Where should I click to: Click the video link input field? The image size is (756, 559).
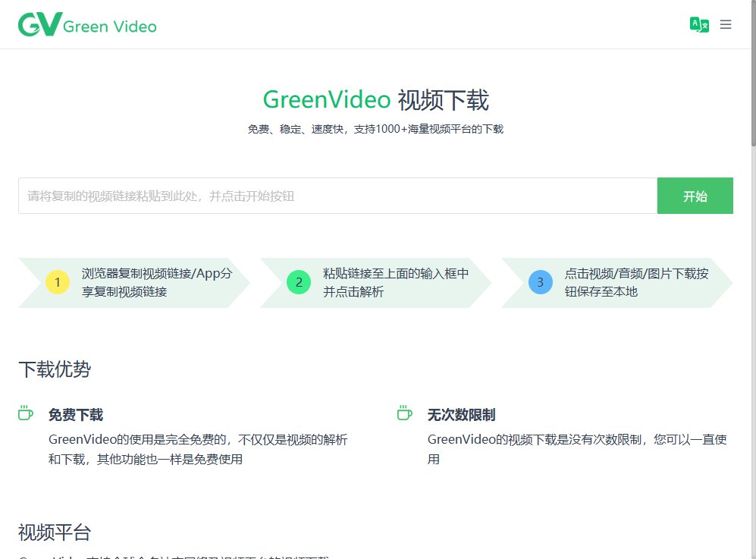(337, 196)
